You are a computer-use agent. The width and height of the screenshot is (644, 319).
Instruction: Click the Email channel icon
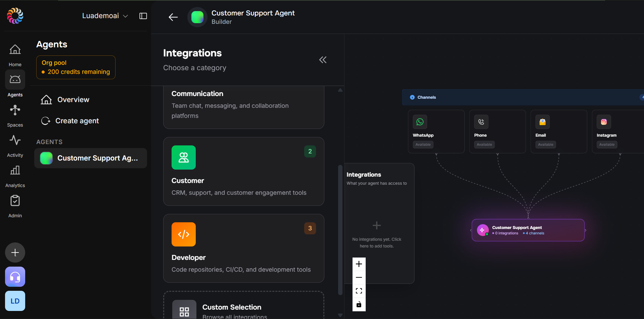543,122
